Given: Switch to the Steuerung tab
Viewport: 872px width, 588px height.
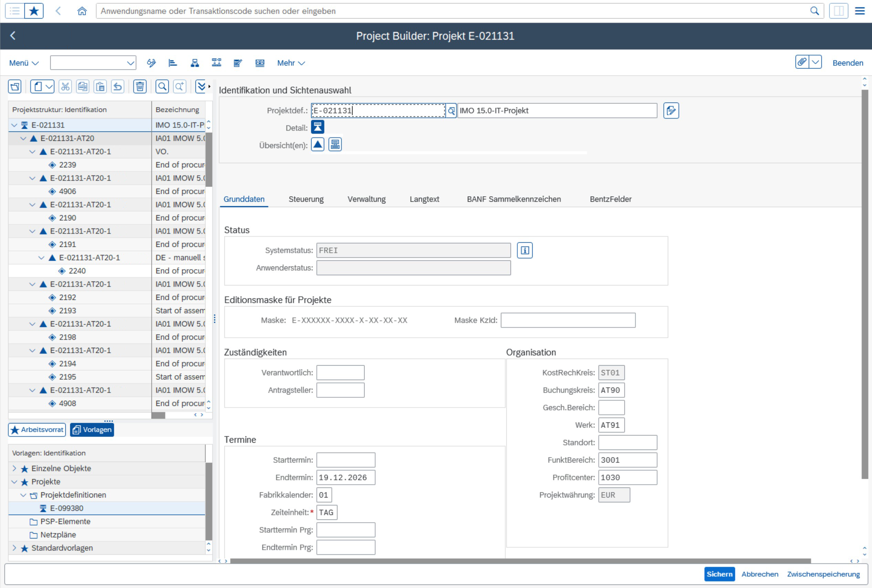Looking at the screenshot, I should tap(306, 199).
